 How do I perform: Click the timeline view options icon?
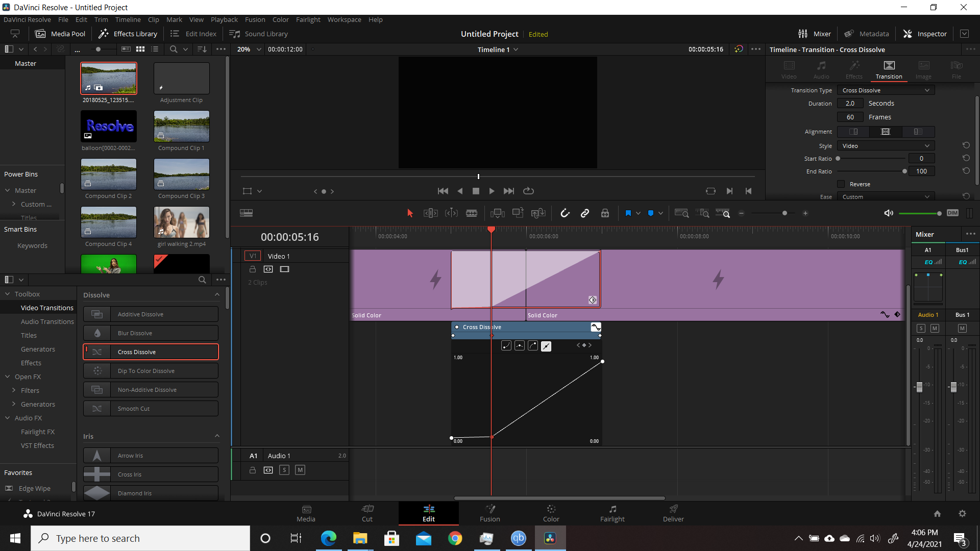click(246, 213)
